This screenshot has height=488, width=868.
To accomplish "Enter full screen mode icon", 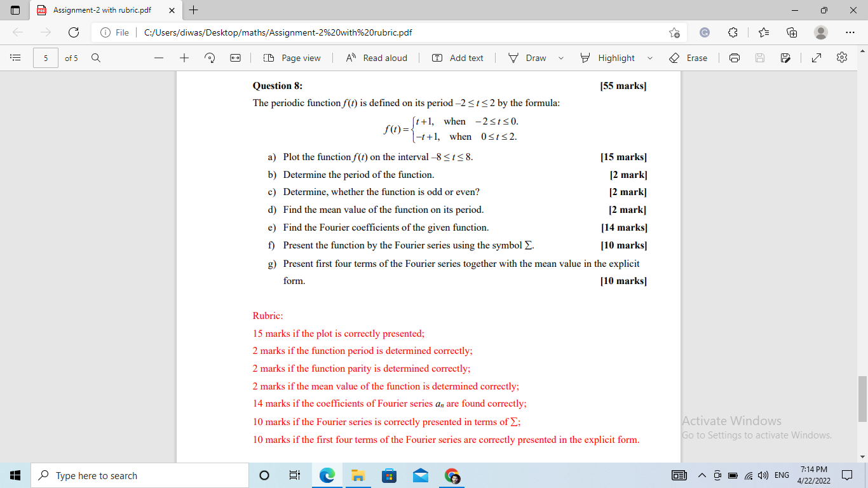I will pos(817,58).
